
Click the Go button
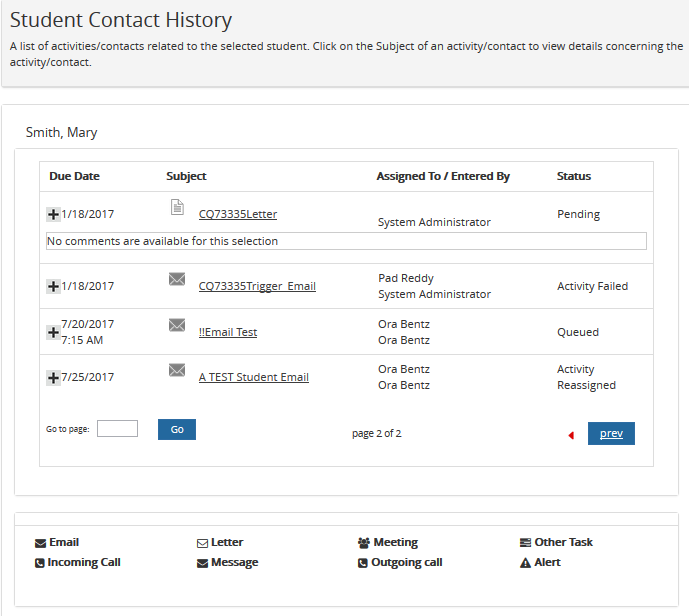[177, 429]
